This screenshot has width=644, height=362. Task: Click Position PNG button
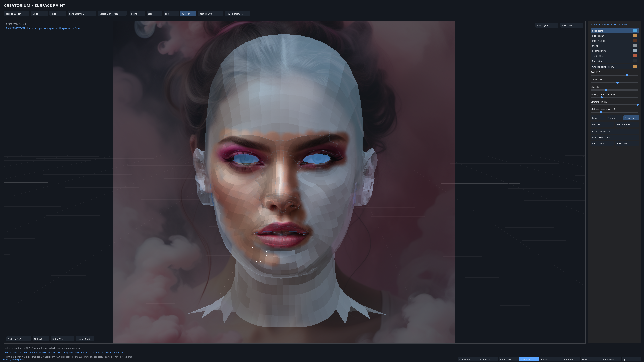[18, 339]
